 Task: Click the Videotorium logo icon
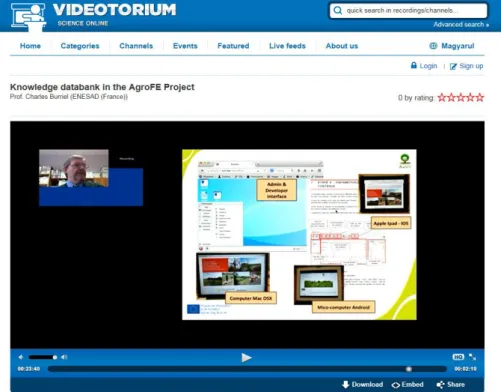coord(29,17)
